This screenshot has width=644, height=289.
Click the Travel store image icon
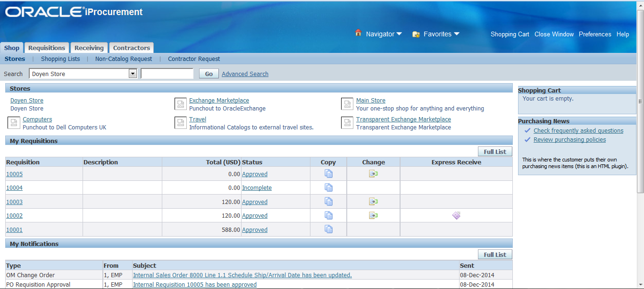click(181, 123)
